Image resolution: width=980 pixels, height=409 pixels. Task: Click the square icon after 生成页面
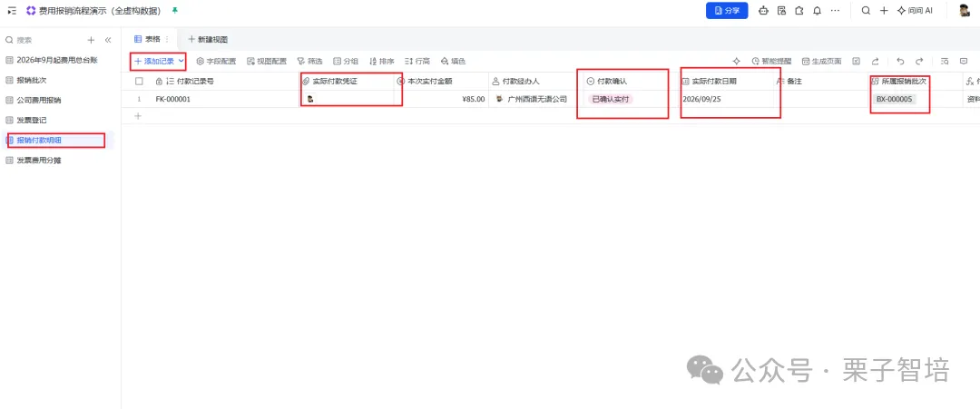[x=857, y=61]
